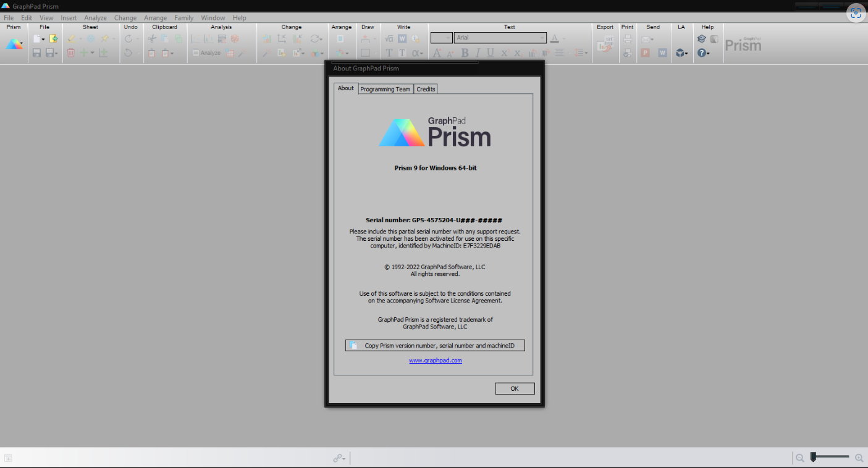
Task: Click the printer icon in the Print group
Action: pyautogui.click(x=628, y=38)
